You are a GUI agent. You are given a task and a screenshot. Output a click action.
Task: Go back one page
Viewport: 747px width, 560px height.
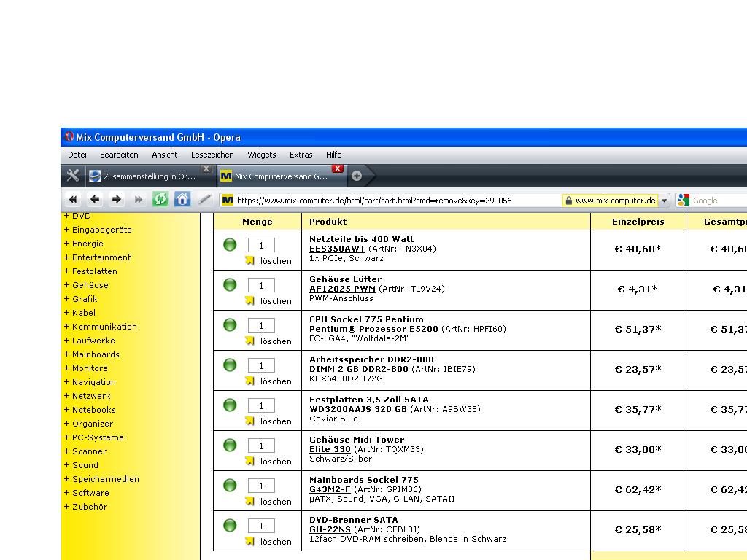(95, 200)
